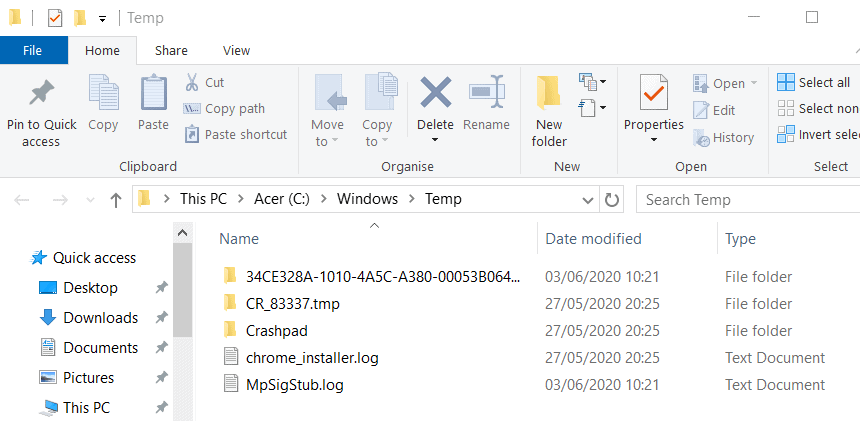Viewport: 860px width, 421px height.
Task: Refresh the Temp folder view
Action: click(x=612, y=200)
